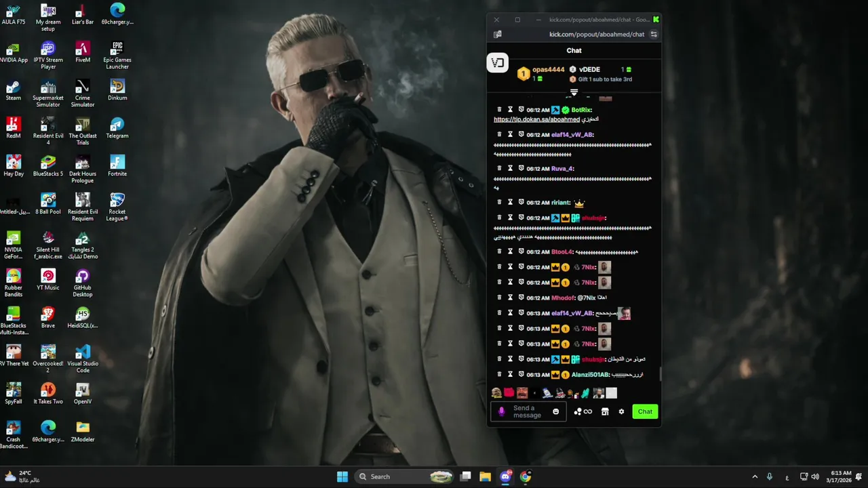Click username Ruva_4 in chat

click(x=562, y=169)
